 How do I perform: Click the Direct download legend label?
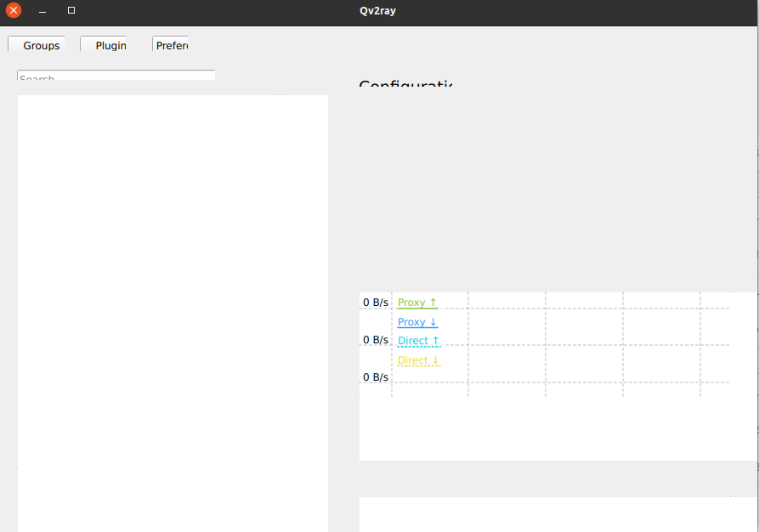[x=419, y=360]
